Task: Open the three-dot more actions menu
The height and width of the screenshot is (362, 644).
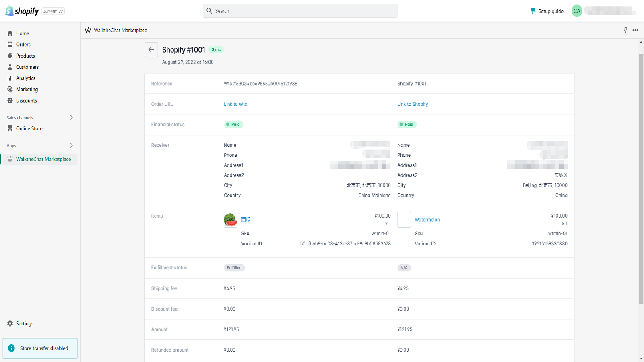Action: coord(635,30)
